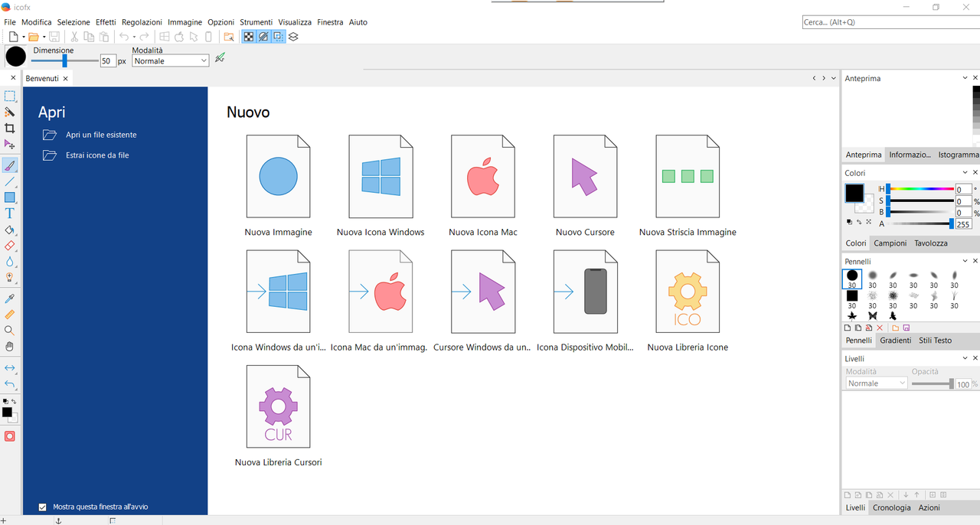Click the Nuova Striscia Immagine icon
Image resolution: width=980 pixels, height=525 pixels.
[688, 177]
